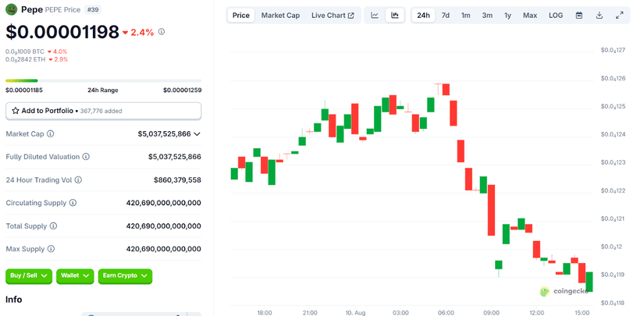This screenshot has height=316, width=644.
Task: Open Fully Diluted Valuation info icon
Action: (x=86, y=157)
